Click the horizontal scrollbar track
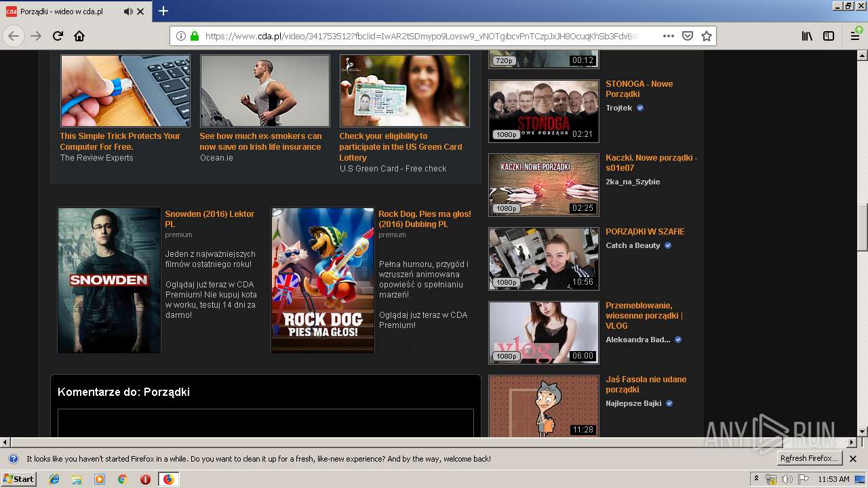Screen dimensions: 868x488 pos(429,443)
